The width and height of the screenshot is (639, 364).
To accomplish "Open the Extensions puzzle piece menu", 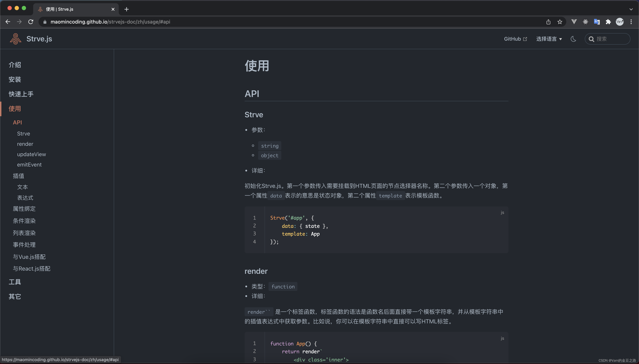I will pos(608,22).
